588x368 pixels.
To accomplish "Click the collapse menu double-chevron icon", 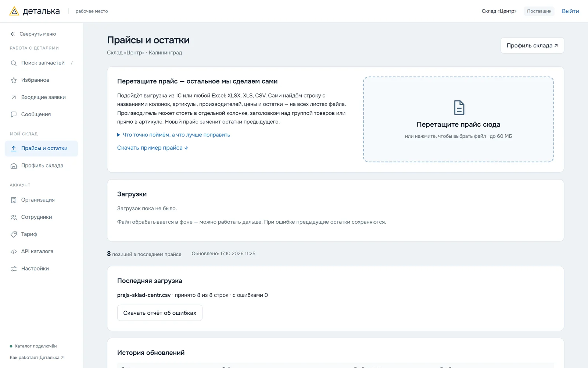I will (x=12, y=34).
